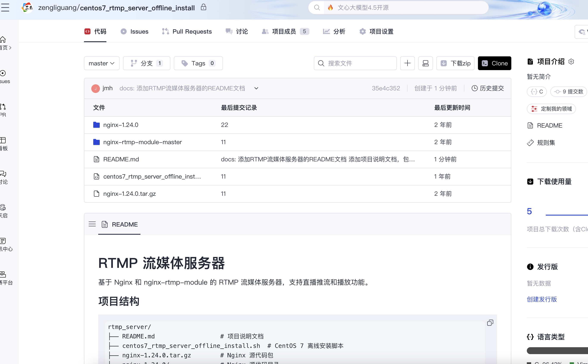
Task: Switch to the Issues tab
Action: pyautogui.click(x=134, y=31)
